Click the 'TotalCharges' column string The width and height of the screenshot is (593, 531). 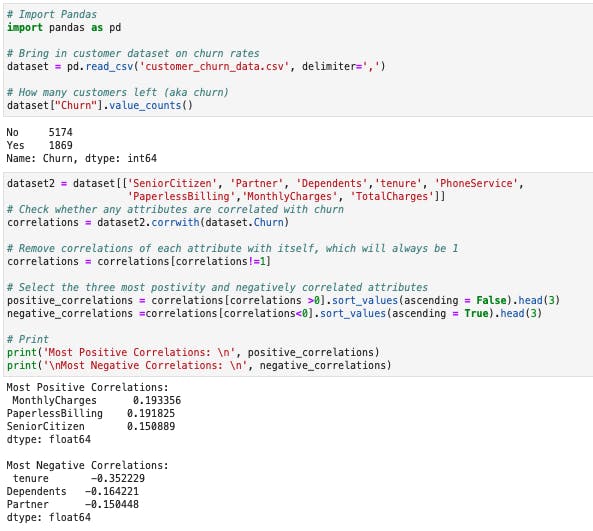coord(392,197)
